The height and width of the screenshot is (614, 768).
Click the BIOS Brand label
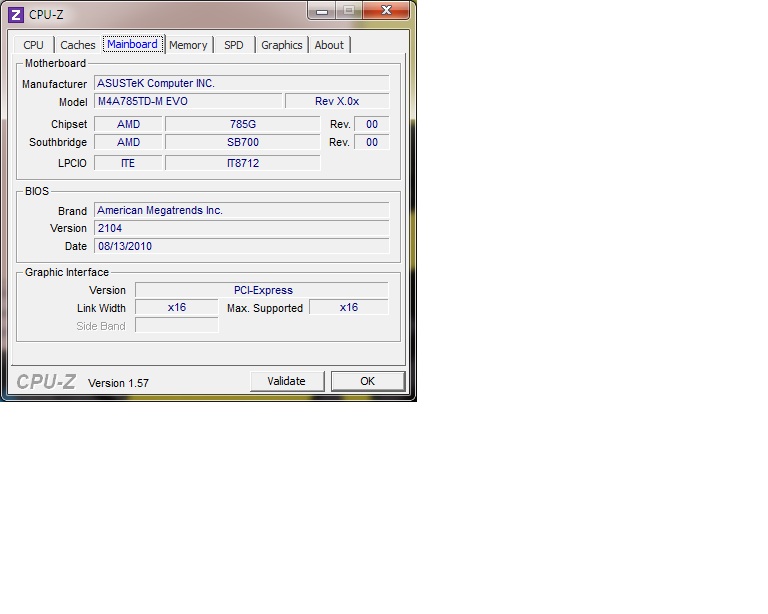point(72,211)
